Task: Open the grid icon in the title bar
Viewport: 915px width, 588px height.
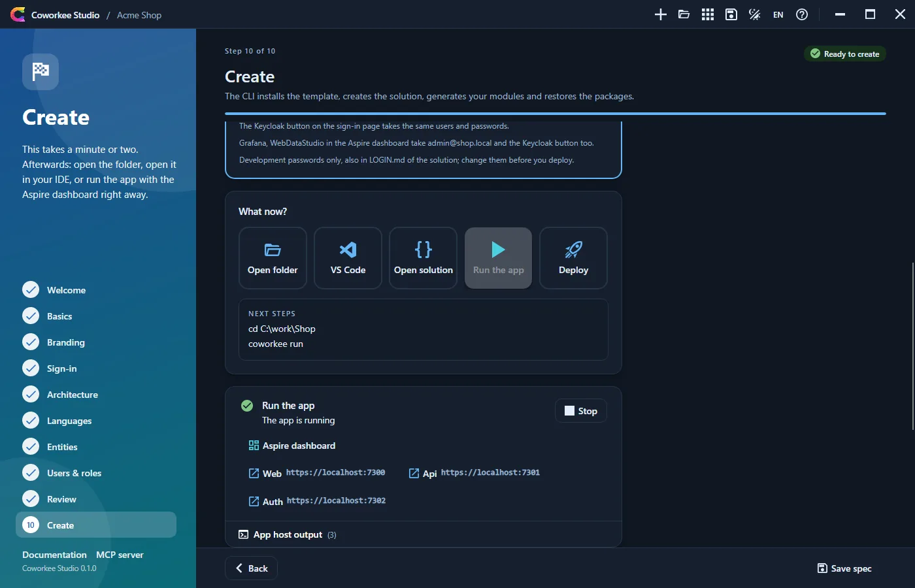Action: pyautogui.click(x=708, y=14)
